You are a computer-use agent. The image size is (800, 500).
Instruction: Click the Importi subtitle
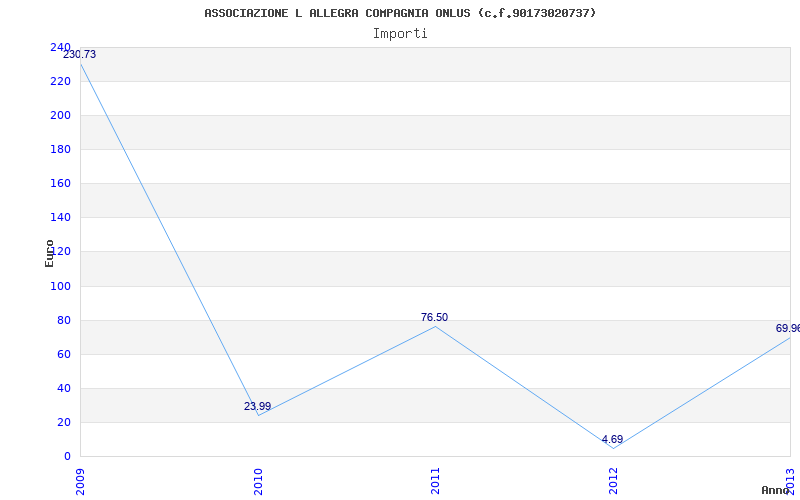coord(400,34)
